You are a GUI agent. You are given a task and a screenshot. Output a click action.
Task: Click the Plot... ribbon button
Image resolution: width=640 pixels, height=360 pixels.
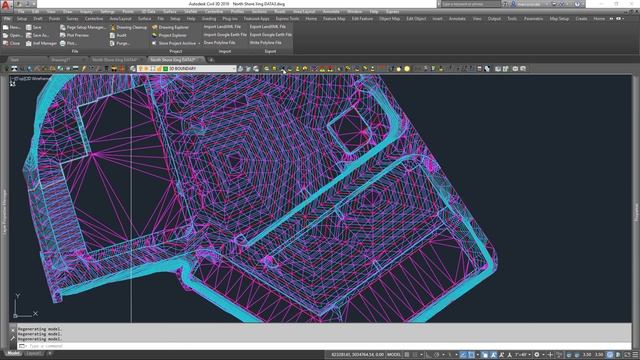point(68,43)
